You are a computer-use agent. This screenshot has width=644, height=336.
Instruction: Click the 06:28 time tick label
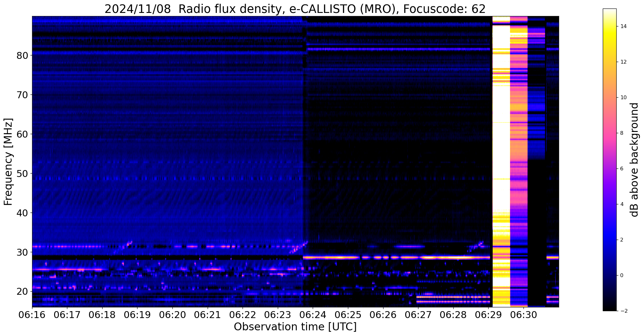coord(453,314)
